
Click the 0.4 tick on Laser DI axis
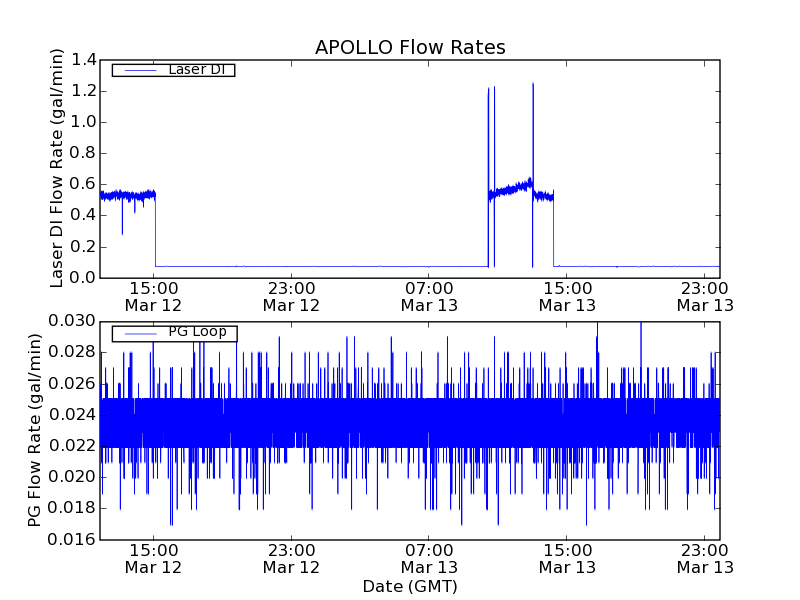(x=83, y=216)
